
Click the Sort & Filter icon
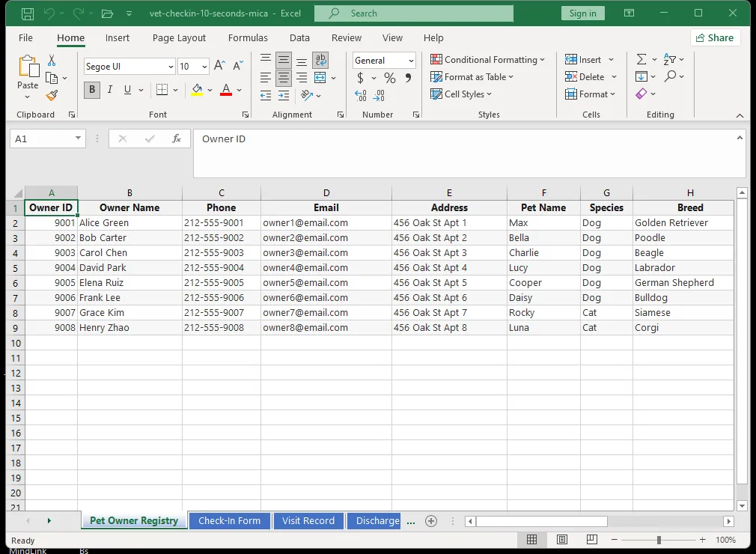pos(670,59)
